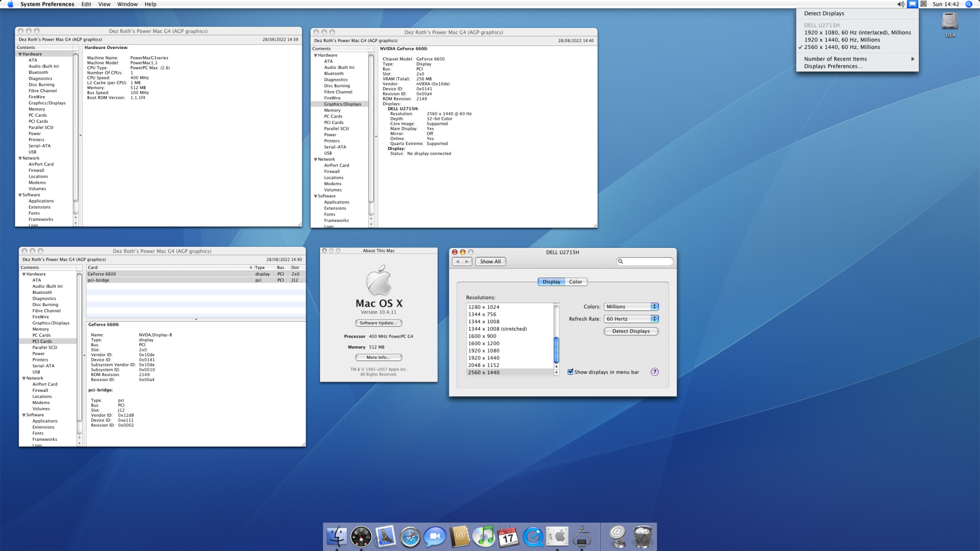The width and height of the screenshot is (980, 551).
Task: Open the Trash in the Dock
Action: [642, 537]
